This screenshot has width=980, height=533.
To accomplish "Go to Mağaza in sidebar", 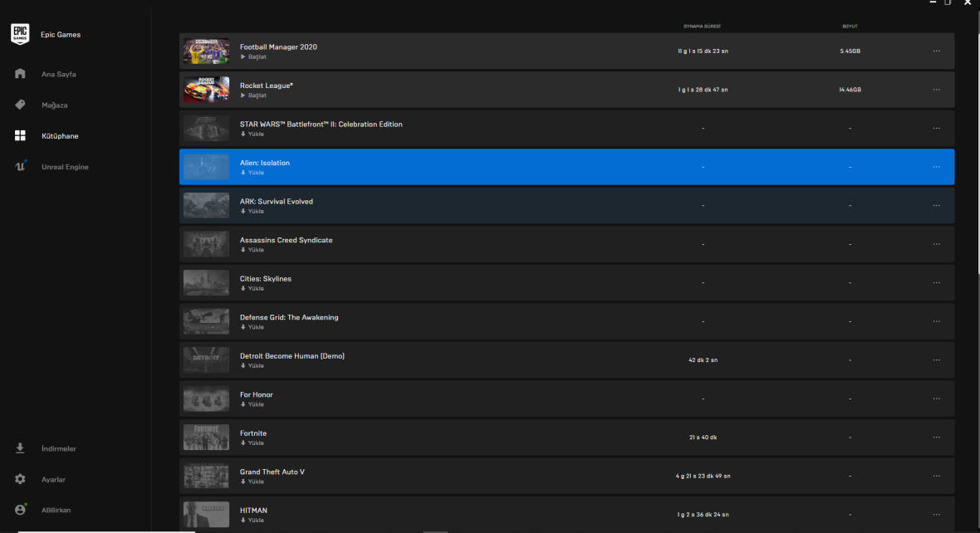I will tap(54, 105).
